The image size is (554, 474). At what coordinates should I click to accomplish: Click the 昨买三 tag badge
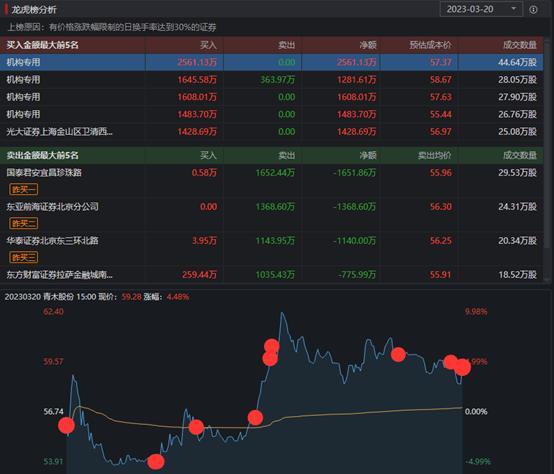click(23, 257)
